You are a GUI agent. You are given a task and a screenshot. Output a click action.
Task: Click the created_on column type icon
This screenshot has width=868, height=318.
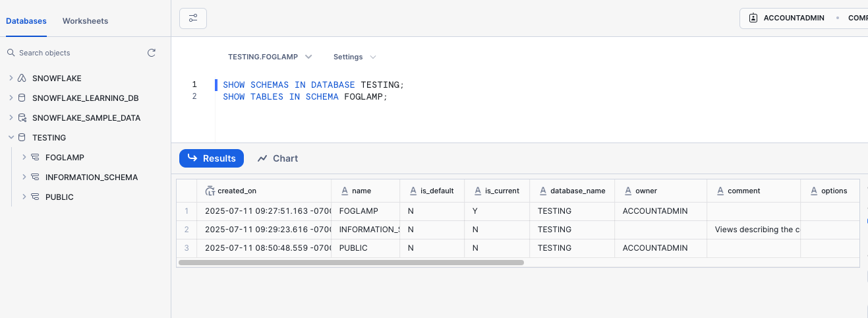[210, 191]
